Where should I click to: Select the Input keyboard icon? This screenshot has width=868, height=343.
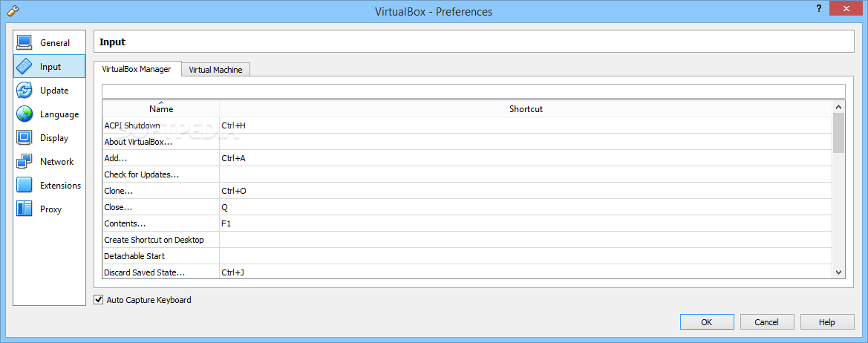pyautogui.click(x=25, y=67)
